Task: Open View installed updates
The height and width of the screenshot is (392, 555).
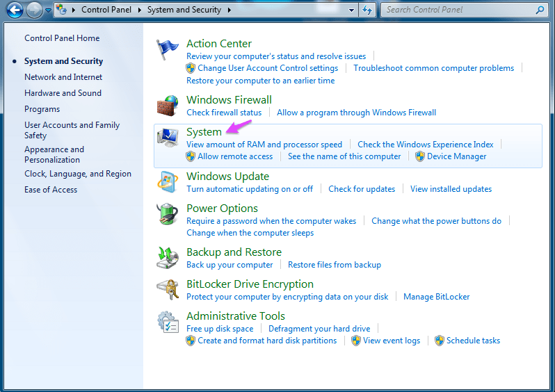Action: [x=451, y=189]
